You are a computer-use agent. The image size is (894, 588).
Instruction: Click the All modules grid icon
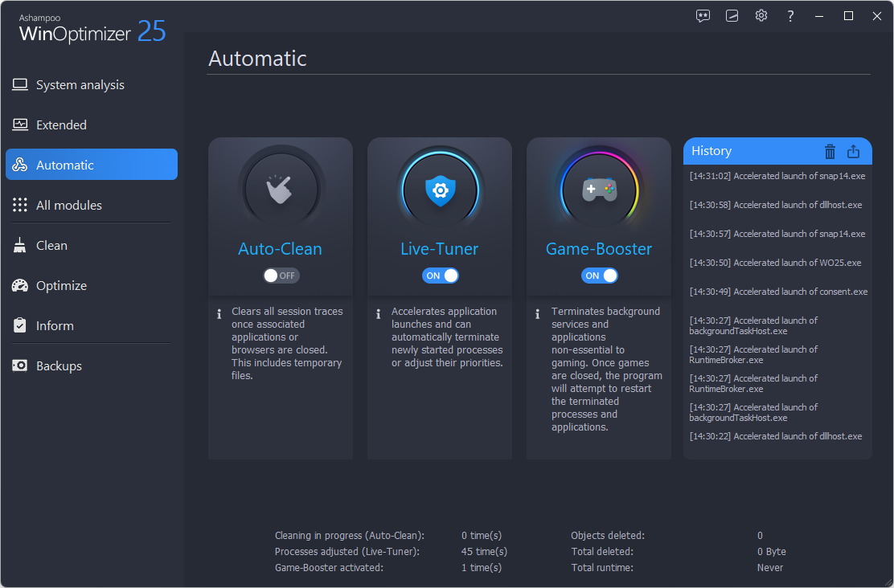click(x=20, y=205)
